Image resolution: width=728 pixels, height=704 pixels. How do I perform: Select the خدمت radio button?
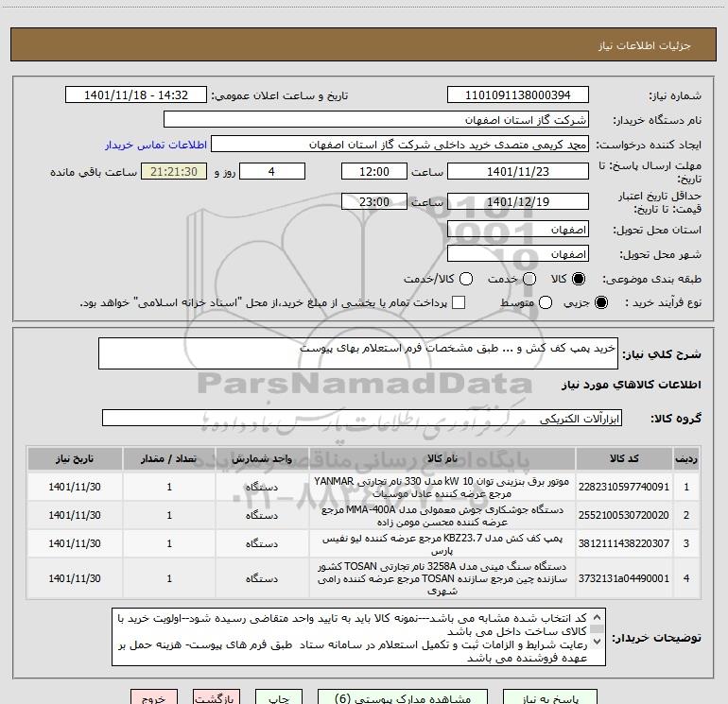(x=529, y=279)
